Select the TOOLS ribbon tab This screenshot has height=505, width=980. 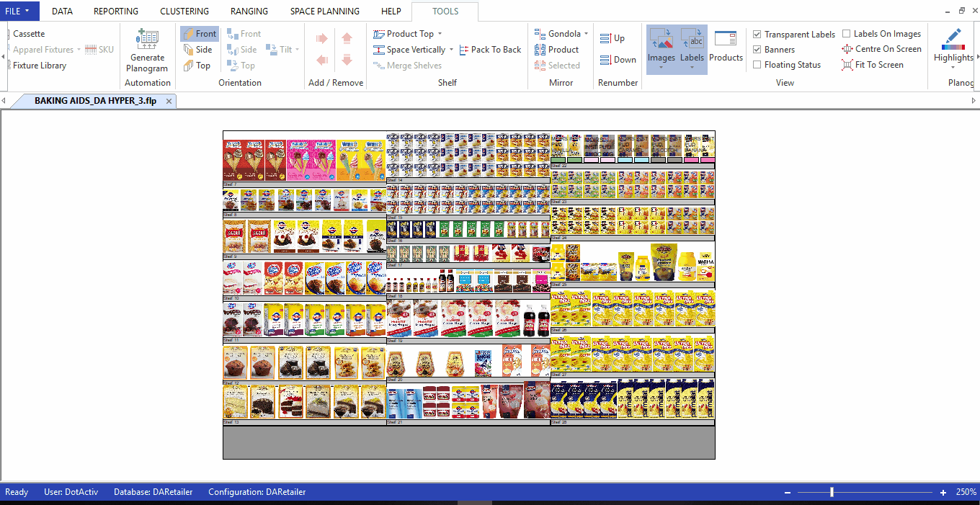coord(445,12)
